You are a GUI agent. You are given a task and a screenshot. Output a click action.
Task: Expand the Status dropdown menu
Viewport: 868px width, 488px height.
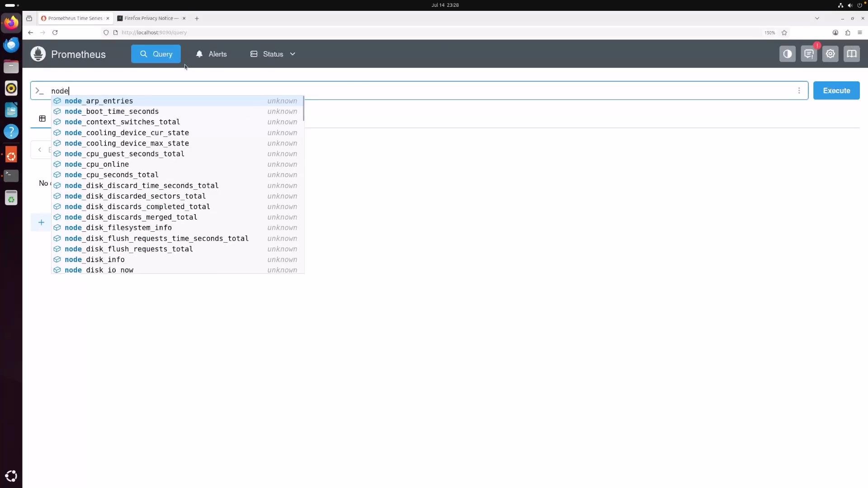(x=273, y=54)
